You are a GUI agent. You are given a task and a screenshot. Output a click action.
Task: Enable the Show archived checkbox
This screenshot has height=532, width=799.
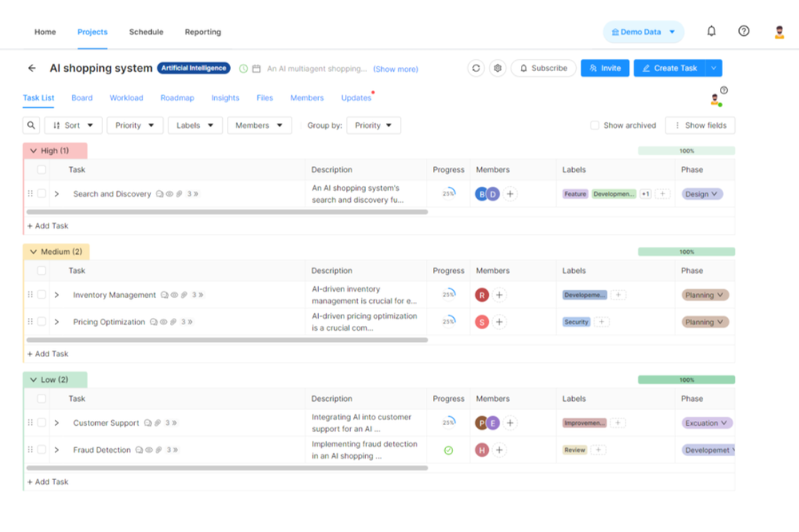[594, 125]
